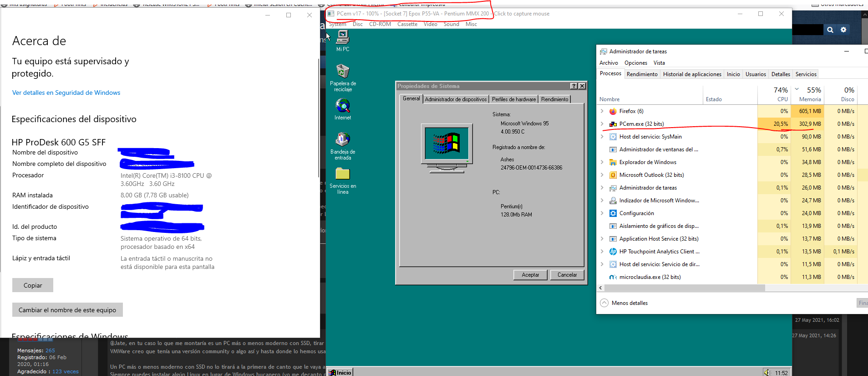This screenshot has width=868, height=376.
Task: Click the Windows 95 taskbar clock 11:52
Action: 781,373
